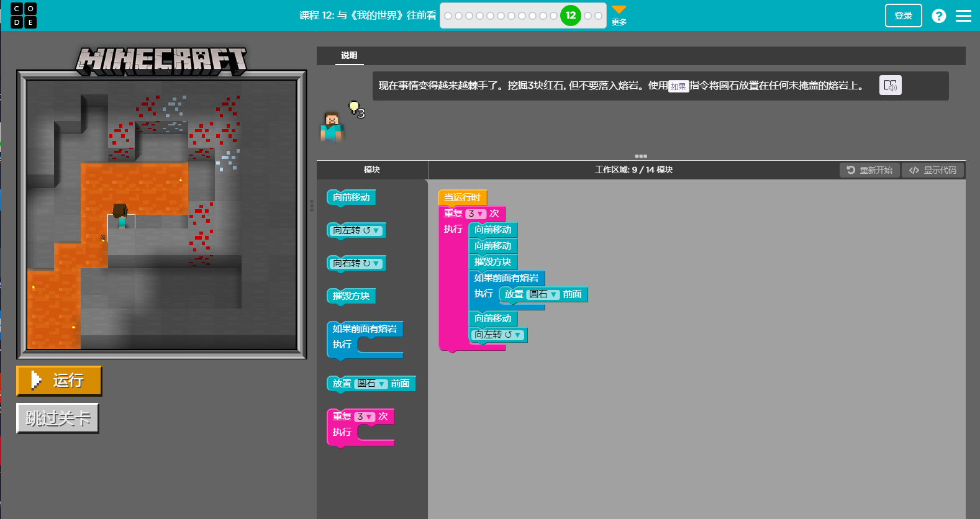The image size is (980, 519).
Task: Click the Steve character avatar
Action: point(332,127)
